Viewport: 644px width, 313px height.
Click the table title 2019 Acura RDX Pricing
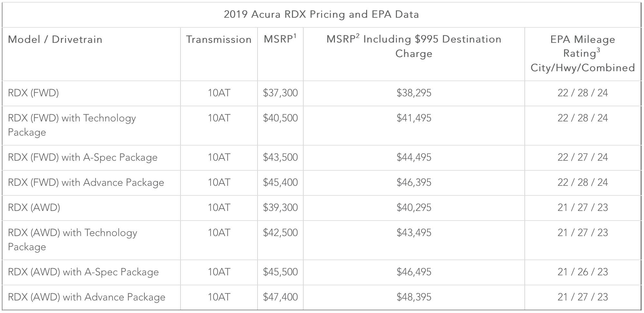coord(321,14)
